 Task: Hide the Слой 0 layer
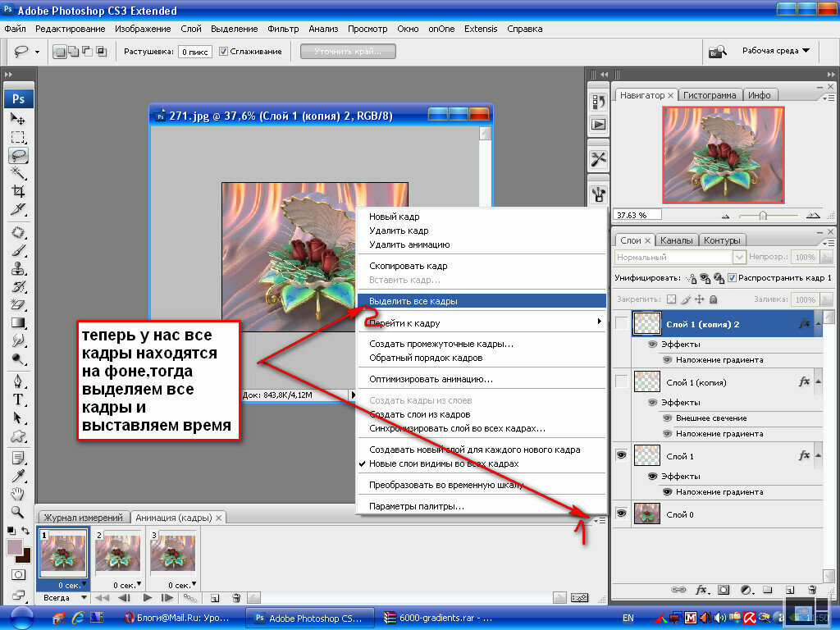[622, 514]
